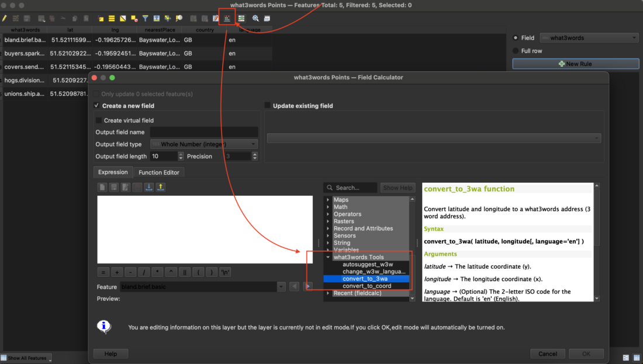Check Update existing field
This screenshot has width=643, height=364.
tap(267, 106)
